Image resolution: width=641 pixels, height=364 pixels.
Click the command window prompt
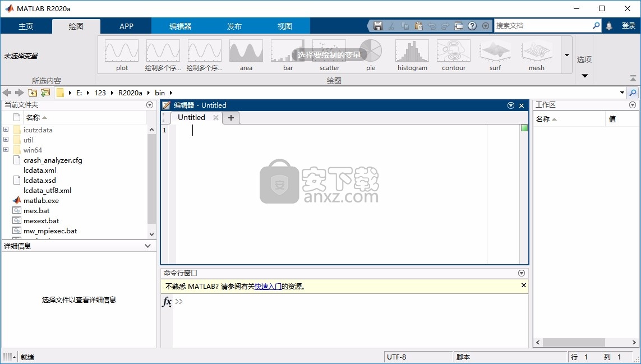click(179, 301)
